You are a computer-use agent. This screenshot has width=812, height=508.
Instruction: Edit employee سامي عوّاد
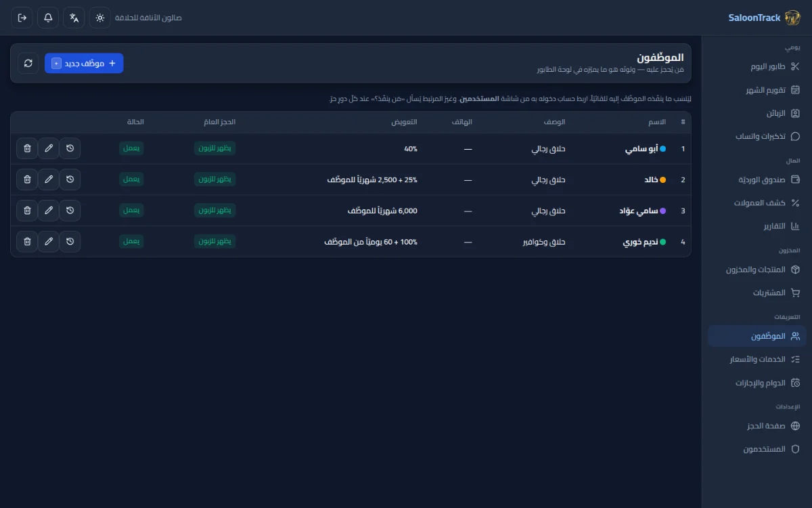click(x=49, y=211)
